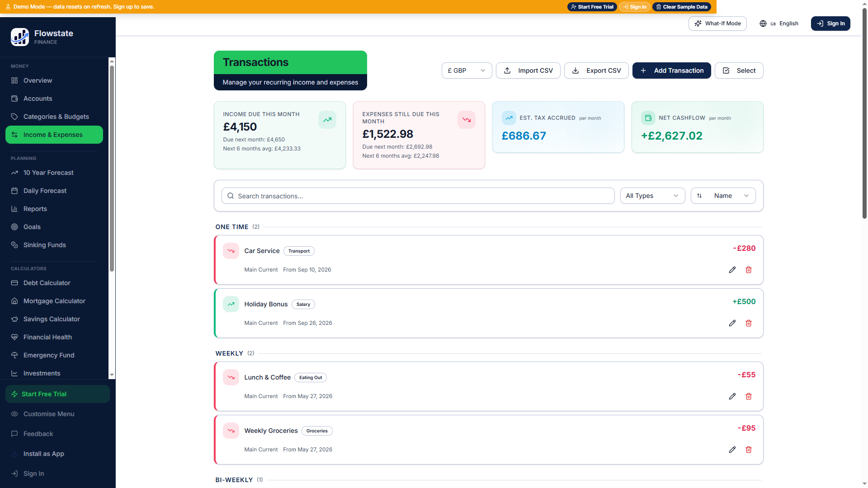This screenshot has width=868, height=488.
Task: Click Sign In button in top bar
Action: click(x=830, y=23)
